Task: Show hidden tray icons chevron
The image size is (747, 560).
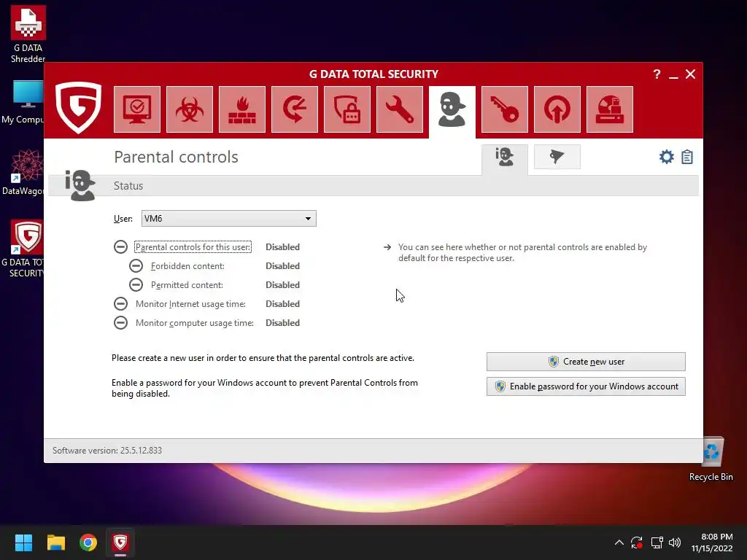Action: 619,542
